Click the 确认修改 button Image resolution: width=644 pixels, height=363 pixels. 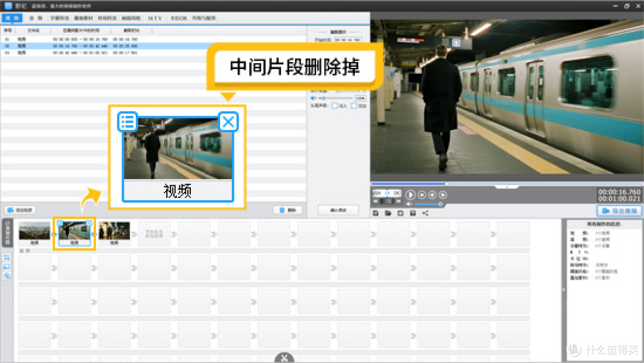coord(338,210)
